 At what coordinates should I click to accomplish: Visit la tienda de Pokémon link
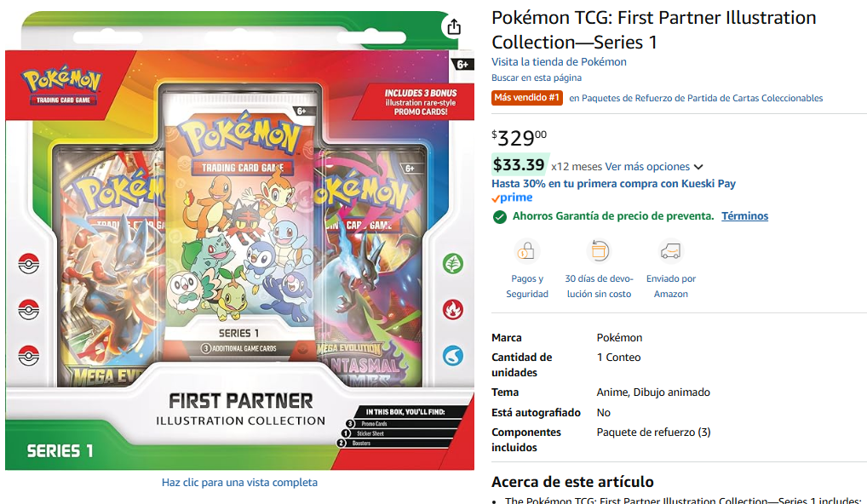[x=559, y=62]
